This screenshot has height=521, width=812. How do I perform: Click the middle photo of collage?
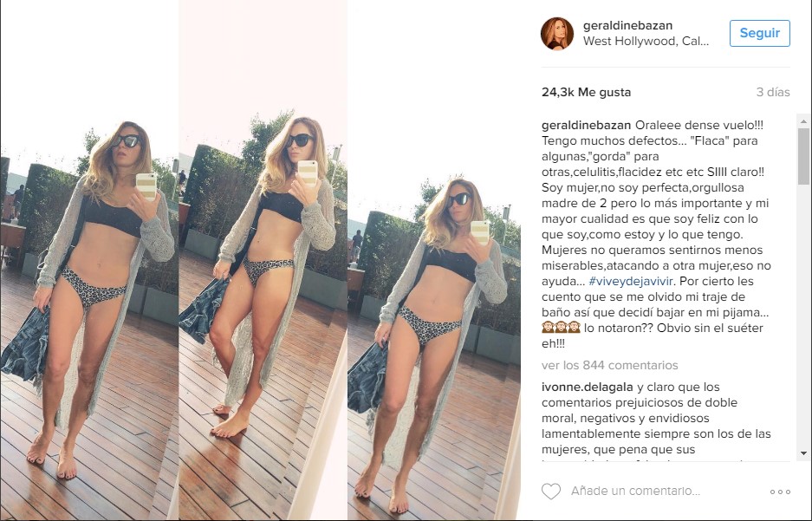(263, 260)
